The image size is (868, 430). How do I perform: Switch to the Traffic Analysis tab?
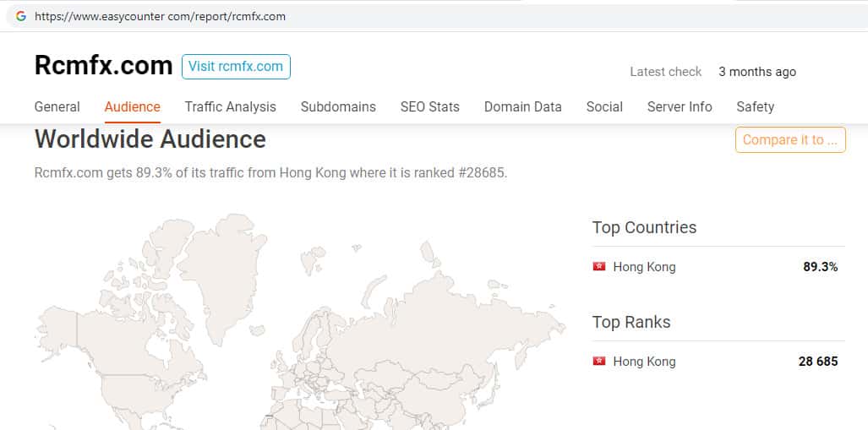(x=231, y=106)
